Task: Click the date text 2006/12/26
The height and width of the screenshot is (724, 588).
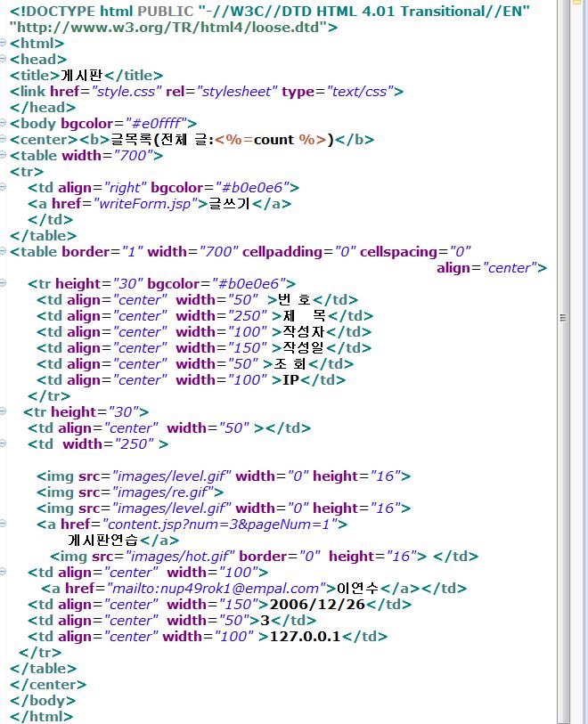Action: 317,605
